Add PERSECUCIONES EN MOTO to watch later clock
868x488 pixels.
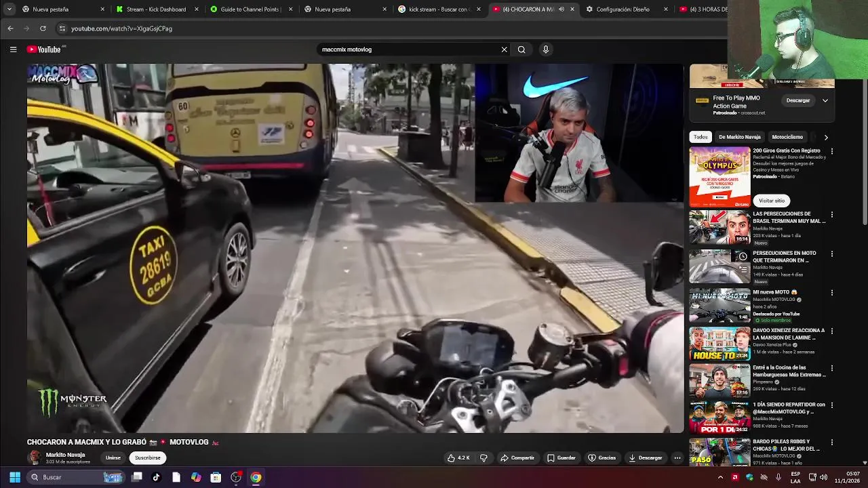(743, 256)
